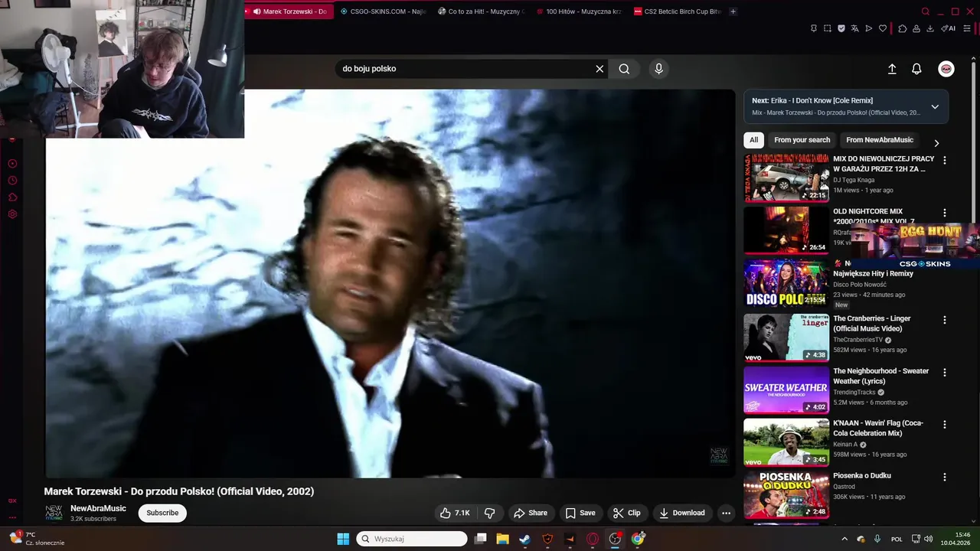Open K'NAAN Wavin' Flag title link

click(878, 429)
